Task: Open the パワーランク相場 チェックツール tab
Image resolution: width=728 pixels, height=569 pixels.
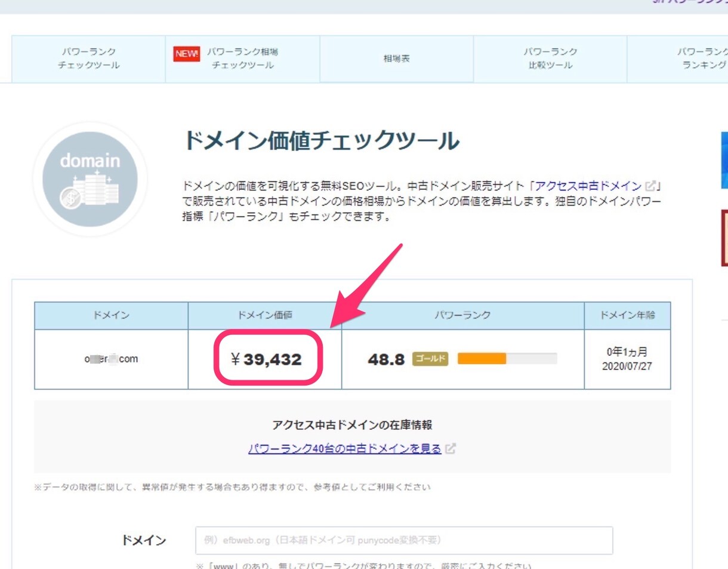Action: (242, 59)
